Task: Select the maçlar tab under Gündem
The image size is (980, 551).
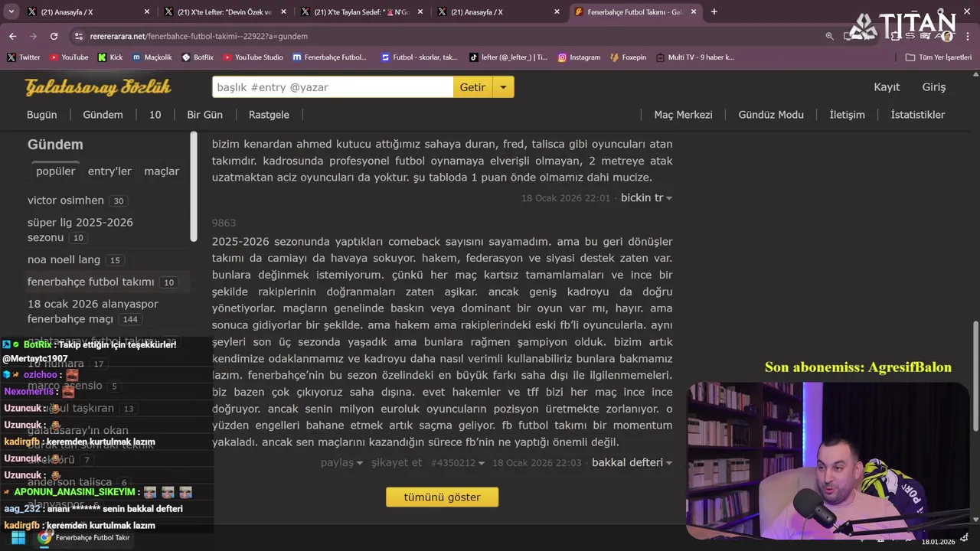Action: tap(162, 171)
